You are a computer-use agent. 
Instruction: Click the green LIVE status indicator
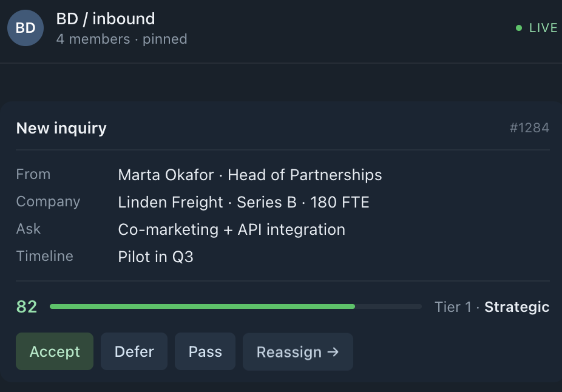pos(537,28)
